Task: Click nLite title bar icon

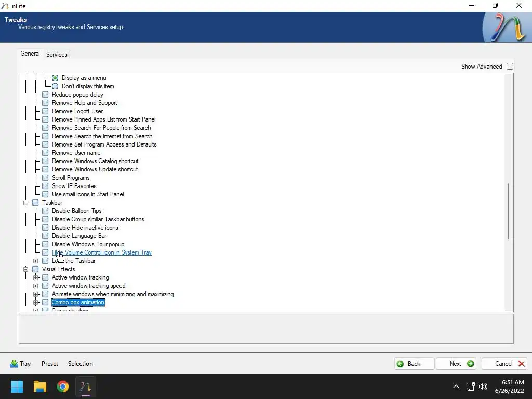Action: (5, 6)
